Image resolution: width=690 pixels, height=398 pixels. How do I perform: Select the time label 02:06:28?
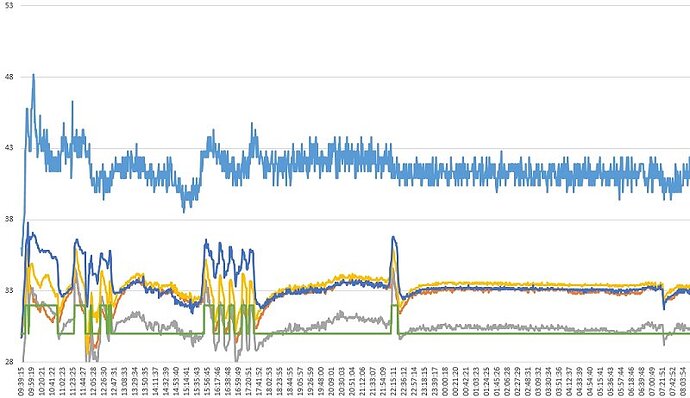pos(507,382)
